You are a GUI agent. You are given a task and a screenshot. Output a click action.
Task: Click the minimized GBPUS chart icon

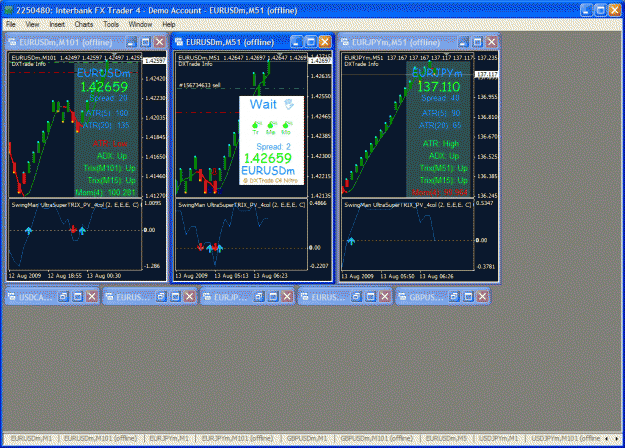[402, 297]
